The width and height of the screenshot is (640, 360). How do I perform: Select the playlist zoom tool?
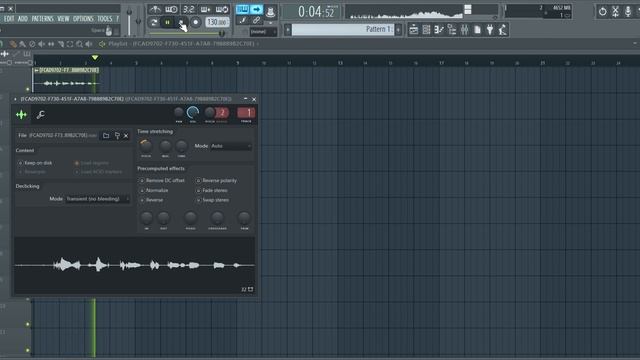click(79, 44)
